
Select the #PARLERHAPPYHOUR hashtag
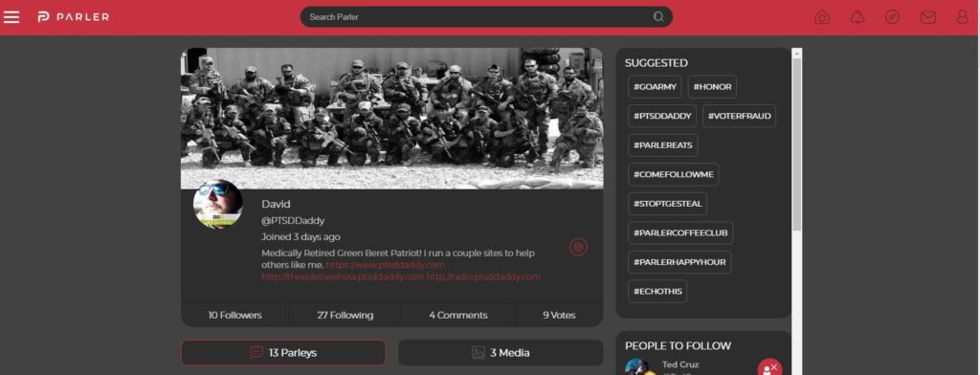[680, 262]
